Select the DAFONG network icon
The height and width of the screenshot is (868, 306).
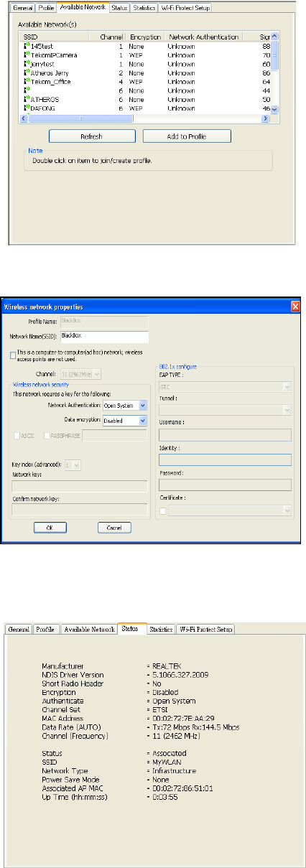click(26, 108)
